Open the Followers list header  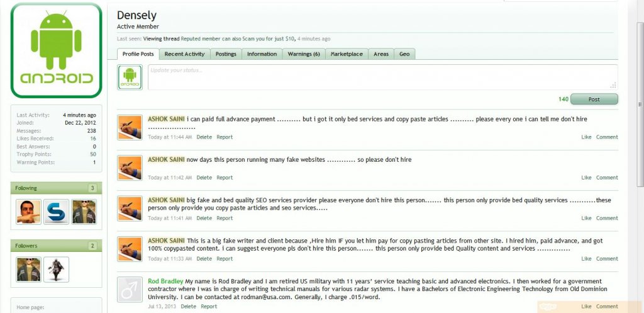click(x=56, y=246)
